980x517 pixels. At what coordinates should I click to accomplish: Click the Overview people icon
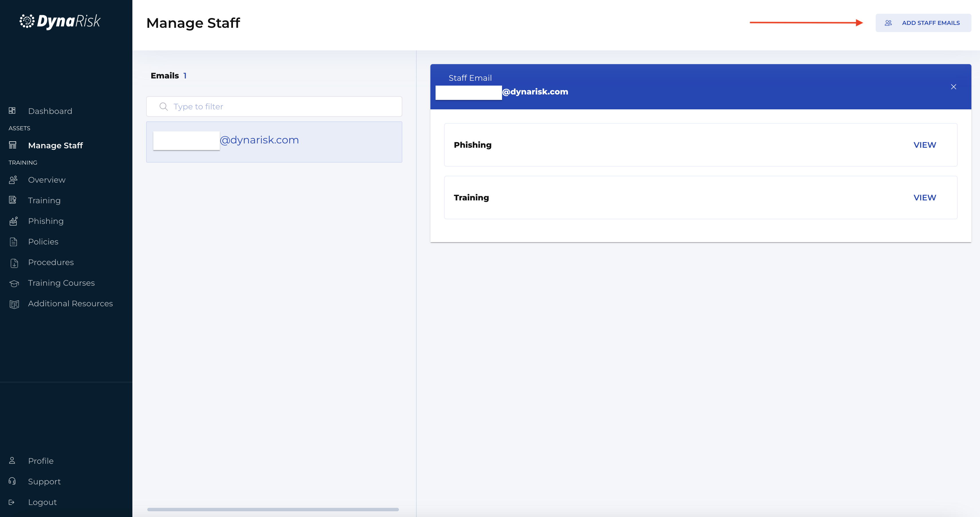[13, 180]
